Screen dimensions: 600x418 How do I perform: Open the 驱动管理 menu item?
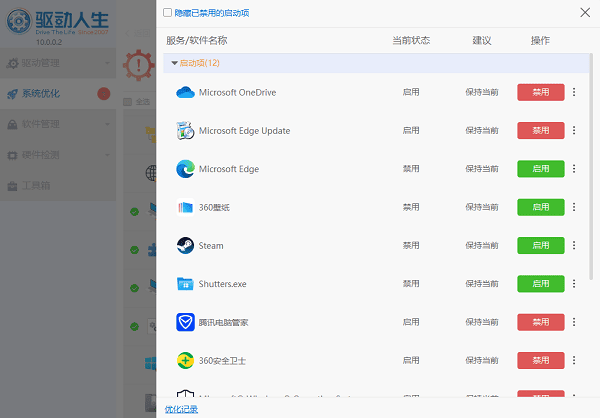pos(58,63)
